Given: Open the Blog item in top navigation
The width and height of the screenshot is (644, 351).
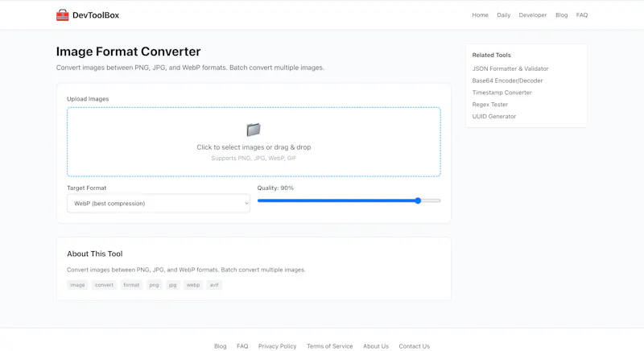Looking at the screenshot, I should pos(561,15).
